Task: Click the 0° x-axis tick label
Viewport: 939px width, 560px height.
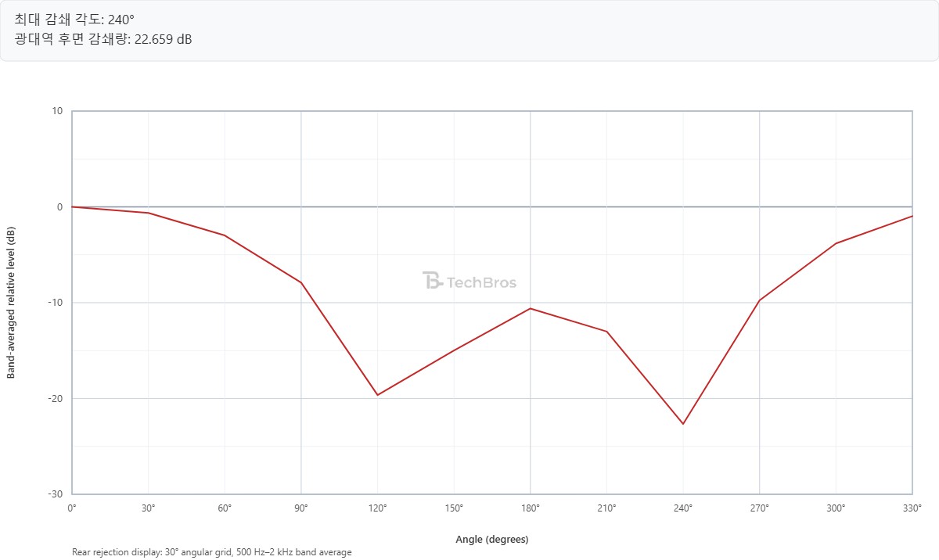Action: point(72,508)
